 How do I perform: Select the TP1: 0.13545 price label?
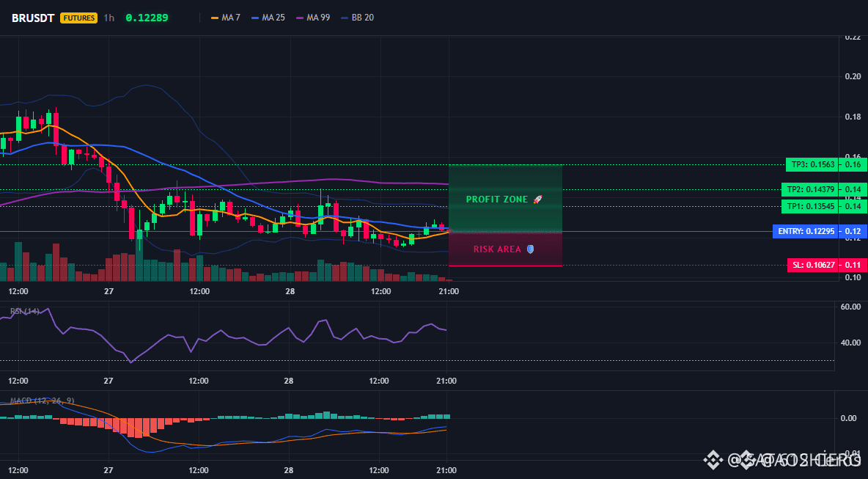[809, 207]
